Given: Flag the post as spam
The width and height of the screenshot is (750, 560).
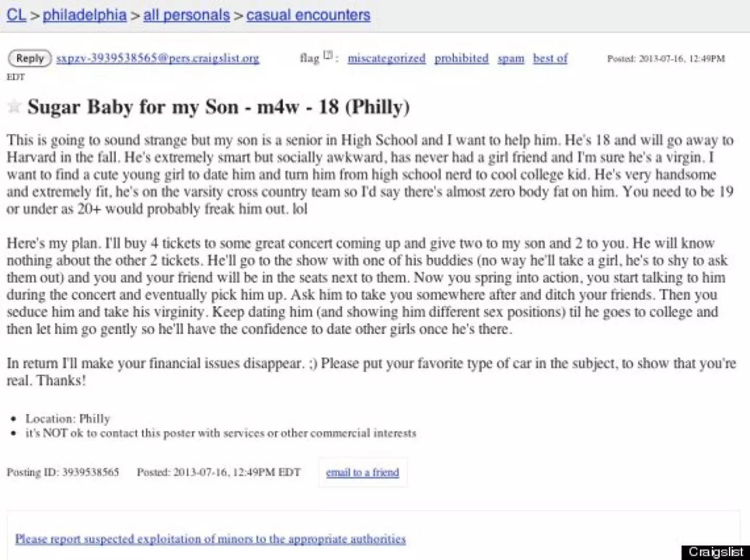Looking at the screenshot, I should click(510, 58).
